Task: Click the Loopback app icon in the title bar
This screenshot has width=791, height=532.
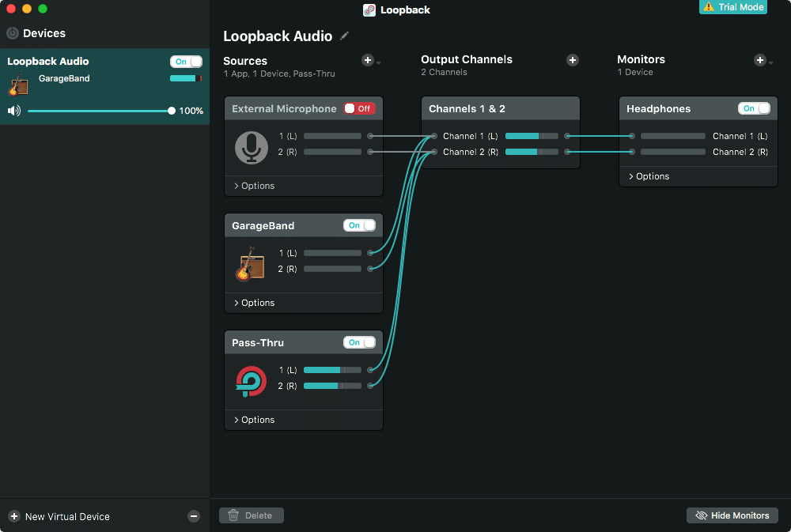Action: [x=369, y=10]
